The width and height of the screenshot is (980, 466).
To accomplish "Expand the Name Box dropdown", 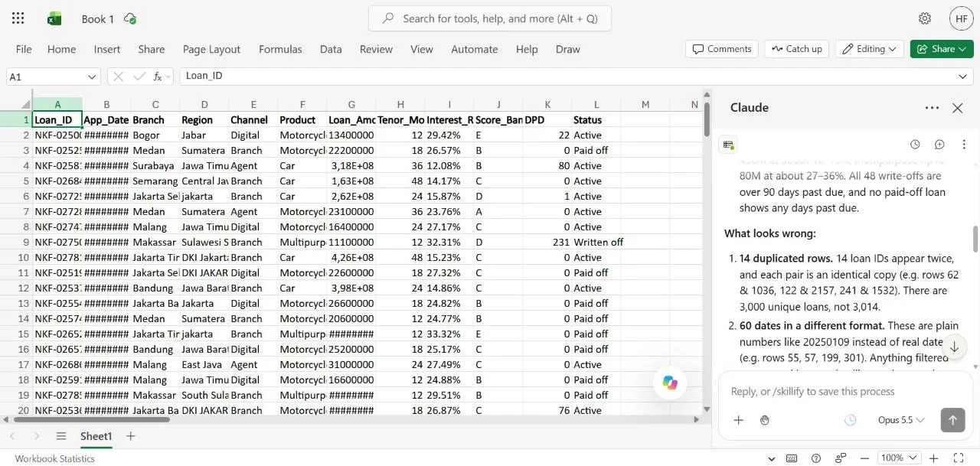I will [92, 77].
